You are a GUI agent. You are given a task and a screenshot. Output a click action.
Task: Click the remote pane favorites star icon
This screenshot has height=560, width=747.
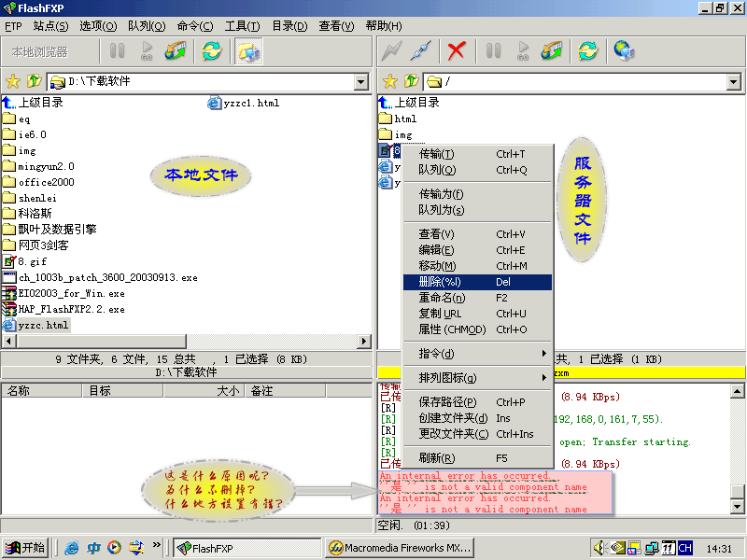point(390,81)
